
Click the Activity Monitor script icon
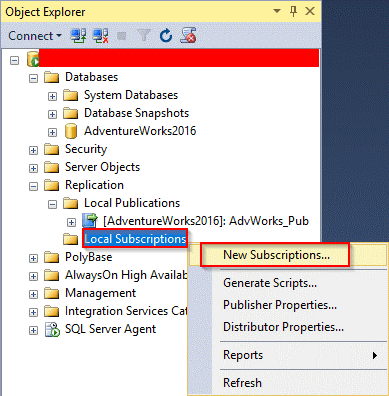tap(188, 36)
